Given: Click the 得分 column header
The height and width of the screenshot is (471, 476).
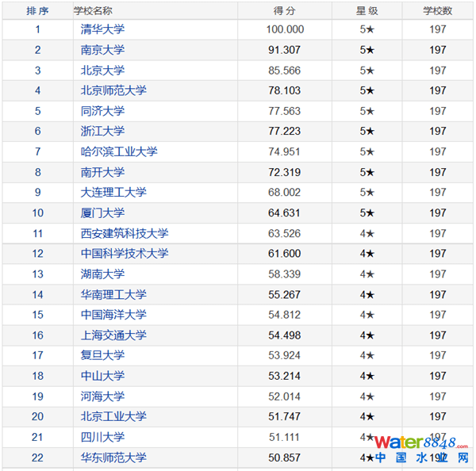Looking at the screenshot, I should [285, 11].
